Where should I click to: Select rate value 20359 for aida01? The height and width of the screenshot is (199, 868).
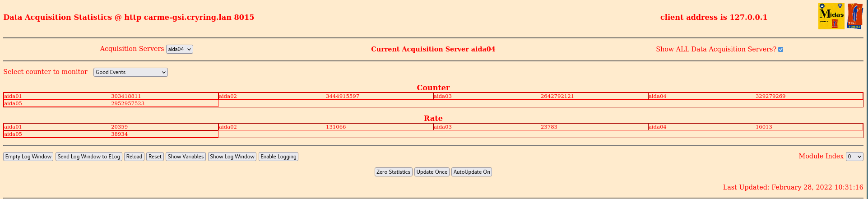[x=119, y=127]
